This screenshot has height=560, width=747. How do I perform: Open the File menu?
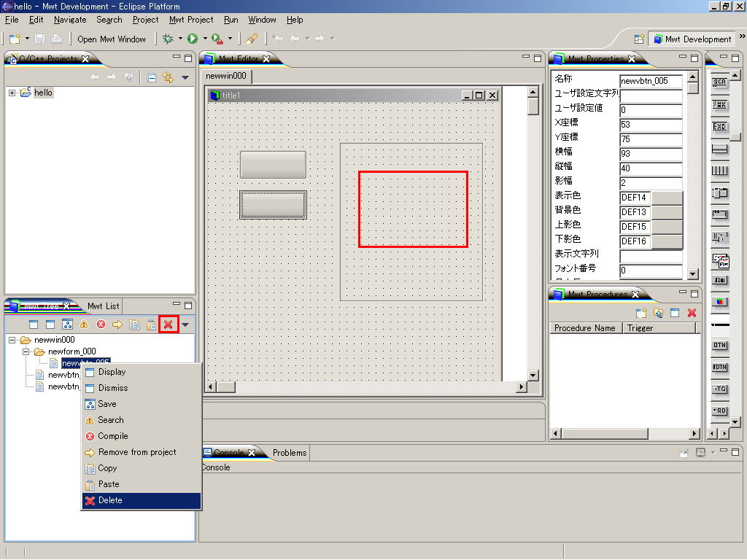pyautogui.click(x=12, y=20)
